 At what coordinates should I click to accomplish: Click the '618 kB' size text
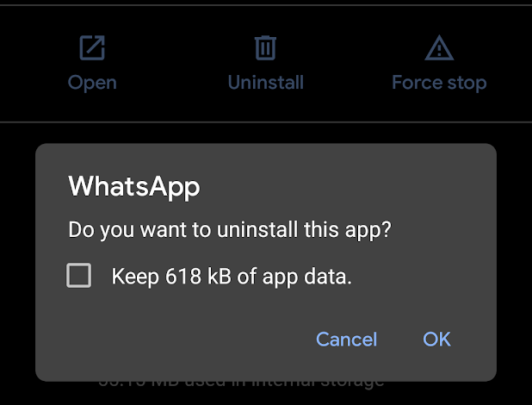tap(187, 277)
